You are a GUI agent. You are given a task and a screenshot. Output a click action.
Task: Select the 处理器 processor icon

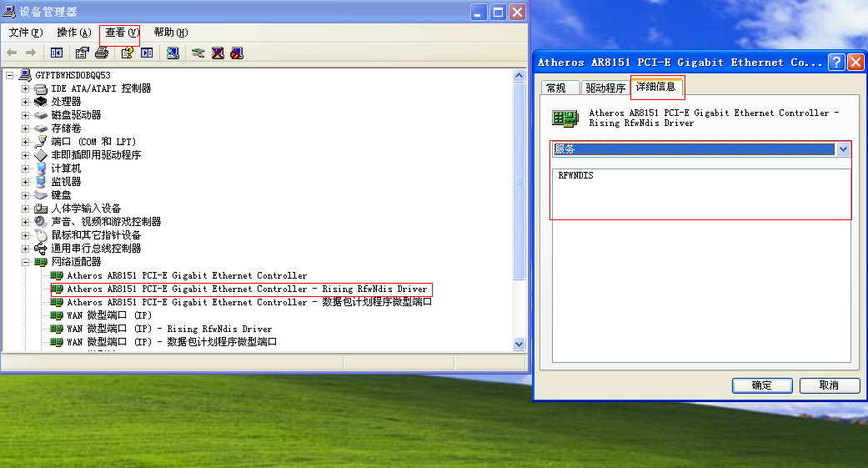(x=40, y=102)
